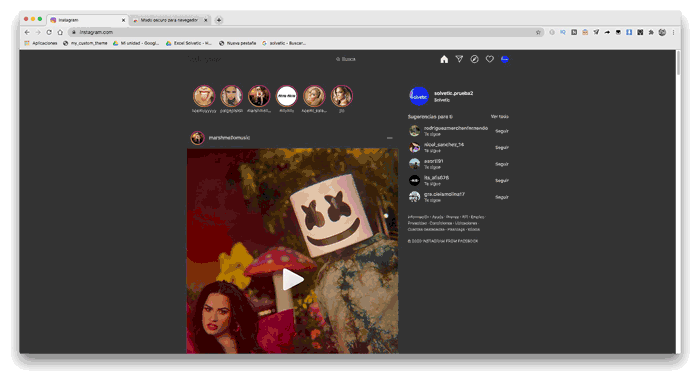The image size is (700, 381).
Task: Reload the page with refresh icon
Action: click(49, 32)
